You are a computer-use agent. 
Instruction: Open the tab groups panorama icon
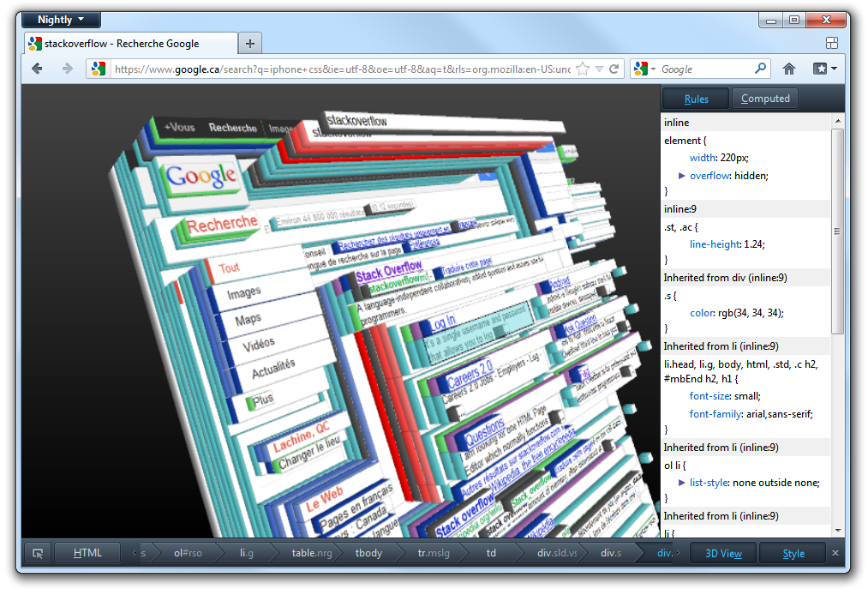coord(832,44)
